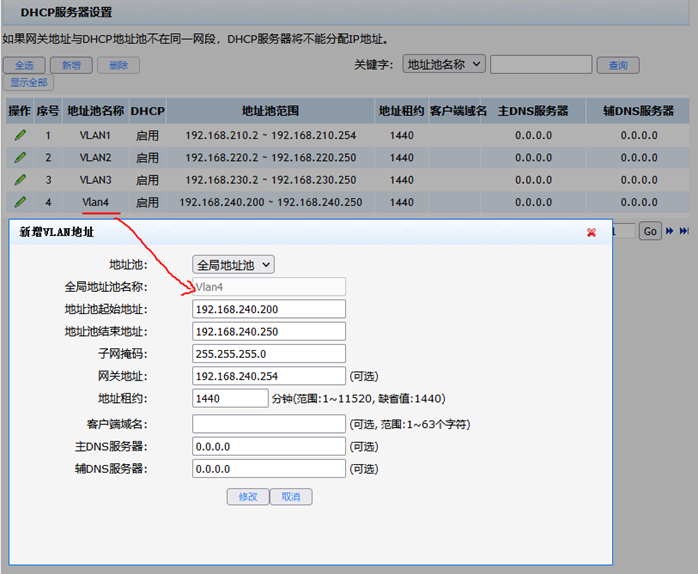This screenshot has height=574, width=698.
Task: Click the 全局地址池名称 field showing Vlan4
Action: click(269, 287)
